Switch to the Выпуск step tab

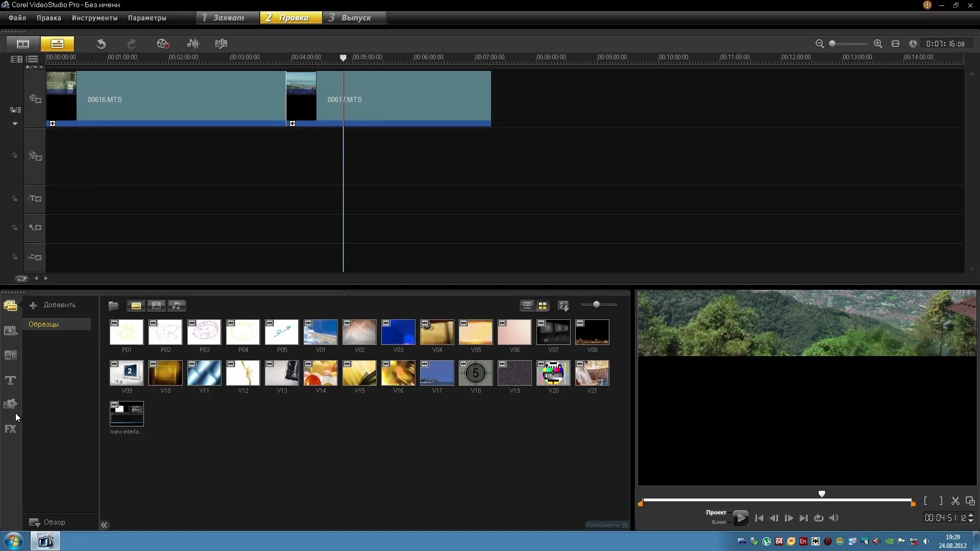click(x=355, y=18)
